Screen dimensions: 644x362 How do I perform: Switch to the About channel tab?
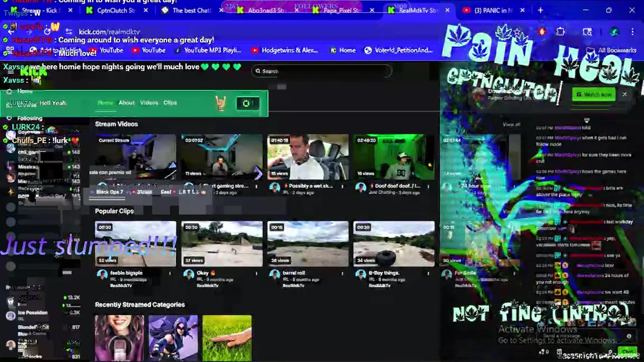coord(126,103)
